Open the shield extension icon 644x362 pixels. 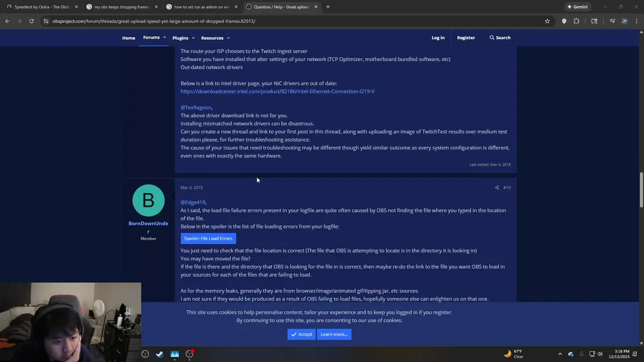coord(564,21)
